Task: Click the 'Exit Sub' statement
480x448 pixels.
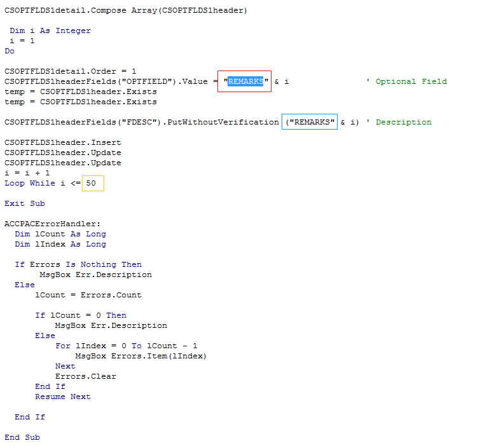Action: 25,203
